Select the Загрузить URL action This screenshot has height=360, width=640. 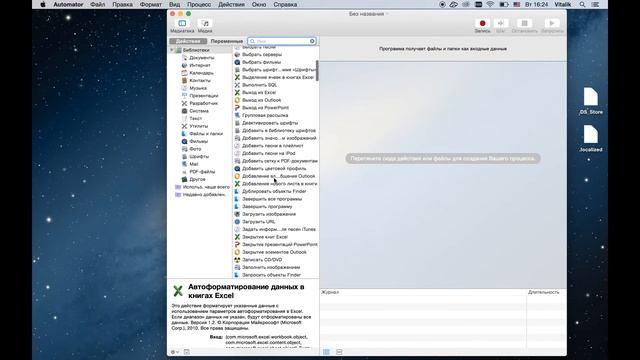pyautogui.click(x=258, y=222)
